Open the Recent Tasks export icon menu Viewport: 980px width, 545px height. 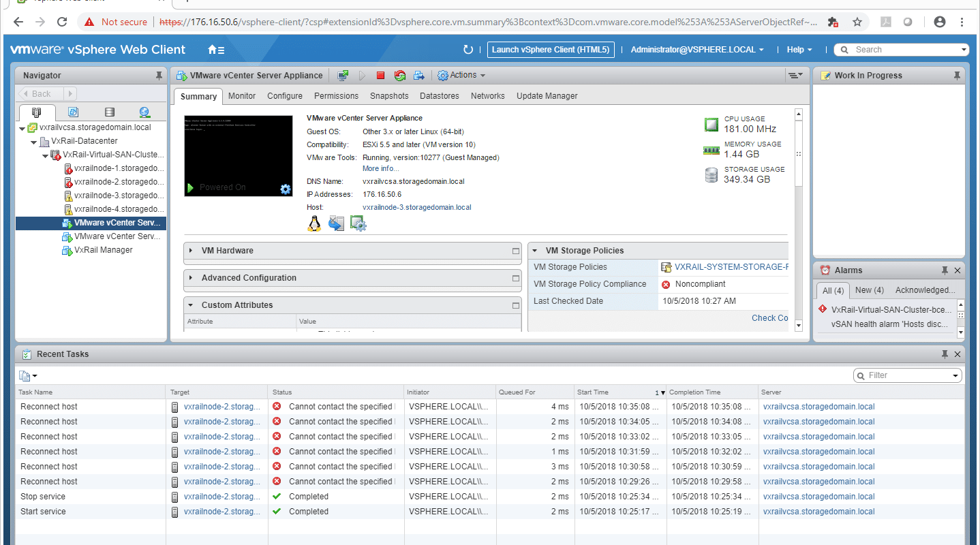(x=28, y=375)
